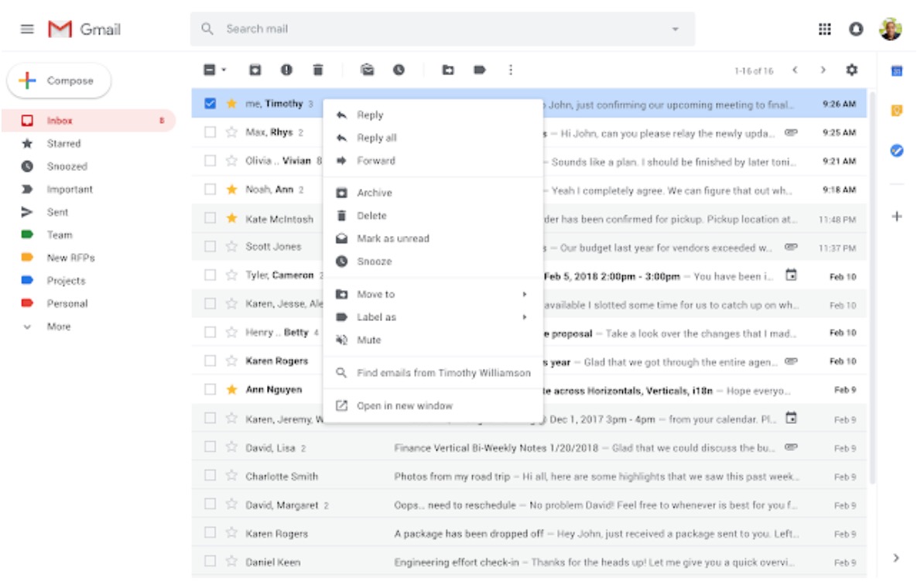Open the main menu hamburger icon
This screenshot has width=924, height=588.
coord(27,29)
